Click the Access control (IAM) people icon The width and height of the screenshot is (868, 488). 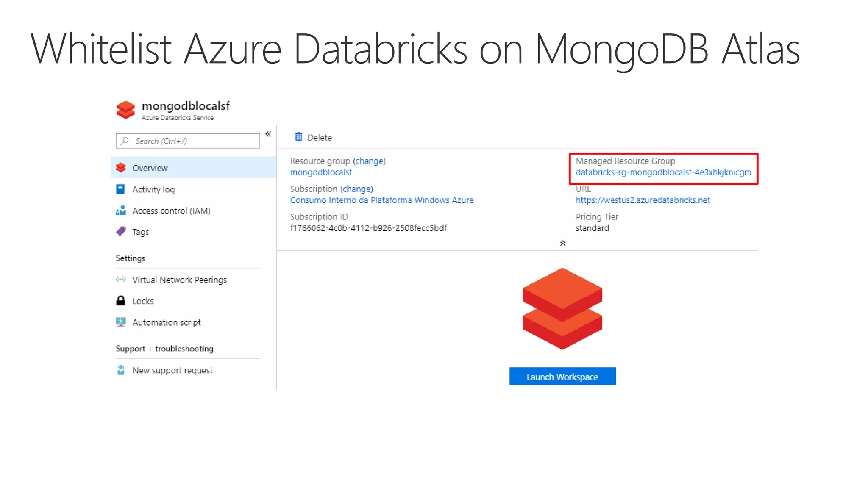(x=121, y=211)
